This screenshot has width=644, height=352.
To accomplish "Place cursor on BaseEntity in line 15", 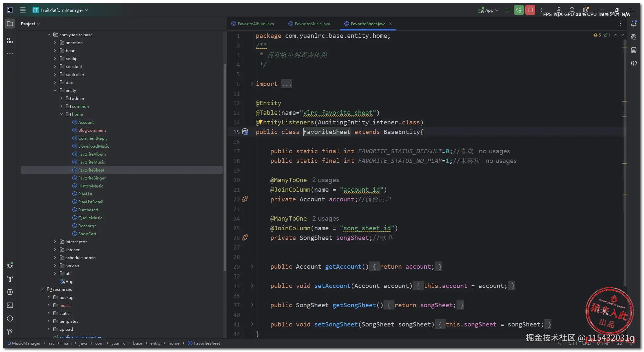I will 402,132.
